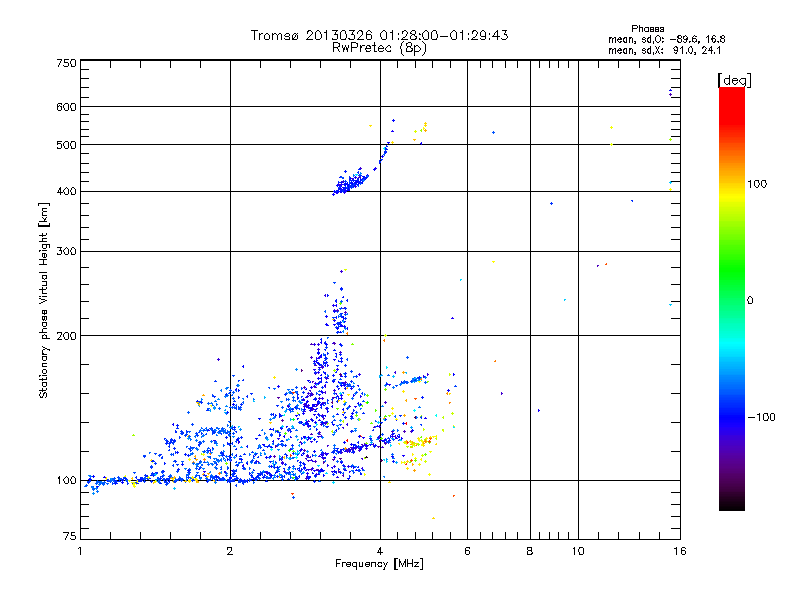This screenshot has height=600, width=800.
Task: Click the x-axis tick label '1'
Action: click(x=80, y=551)
